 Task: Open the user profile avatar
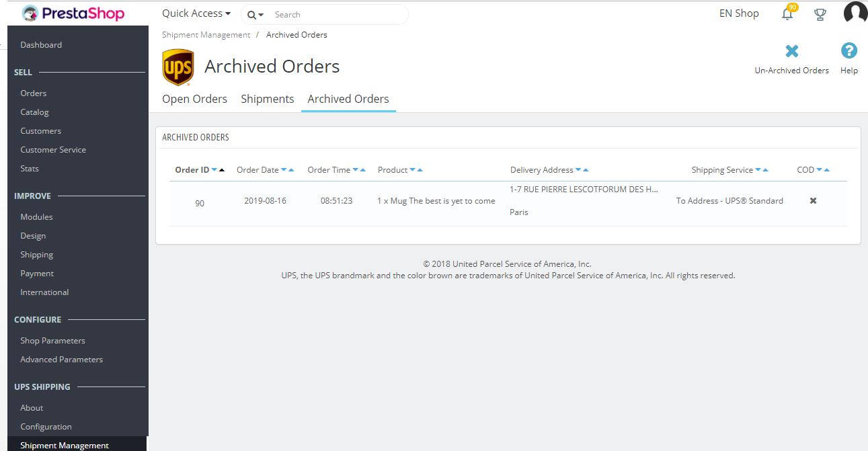click(855, 13)
